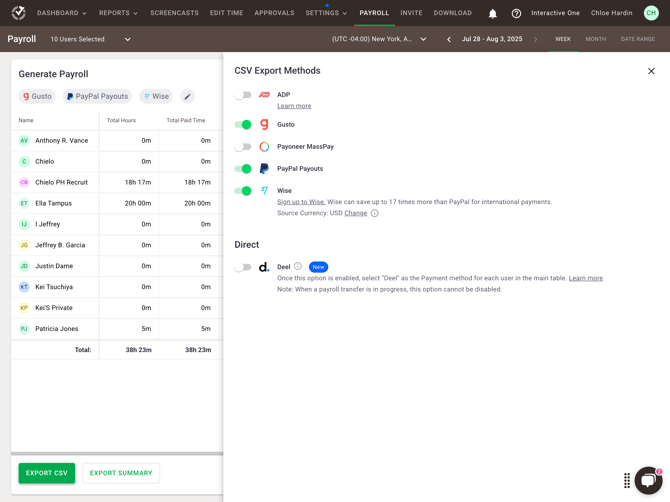Click the PayPal Payouts chip
The height and width of the screenshot is (502, 670).
tap(97, 97)
